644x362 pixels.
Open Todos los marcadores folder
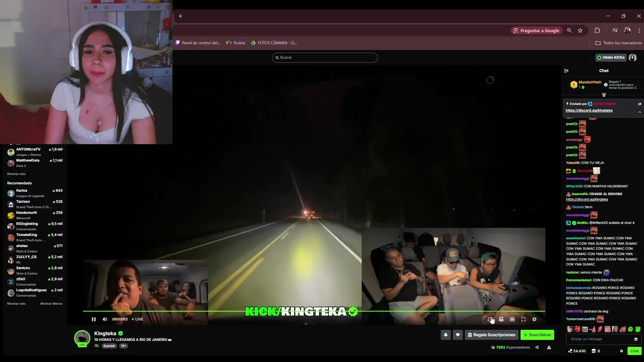[x=618, y=43]
